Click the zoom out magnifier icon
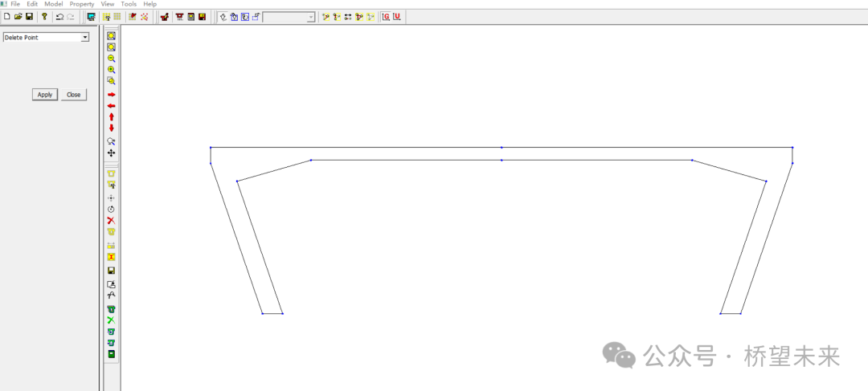 point(111,59)
